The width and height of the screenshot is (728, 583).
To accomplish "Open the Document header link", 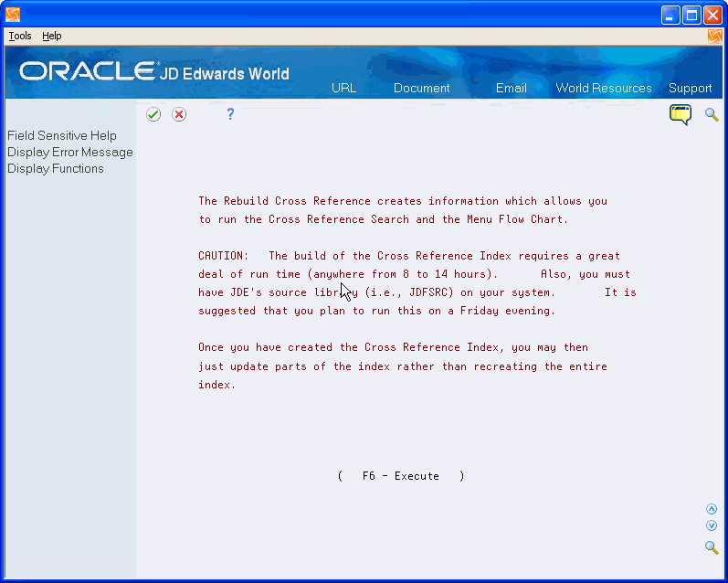I will click(x=422, y=89).
